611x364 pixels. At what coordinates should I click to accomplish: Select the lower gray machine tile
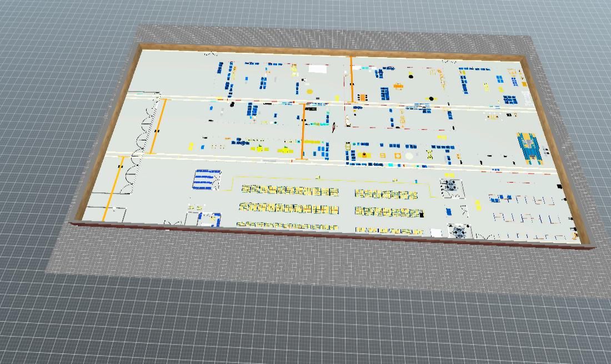pyautogui.click(x=459, y=231)
